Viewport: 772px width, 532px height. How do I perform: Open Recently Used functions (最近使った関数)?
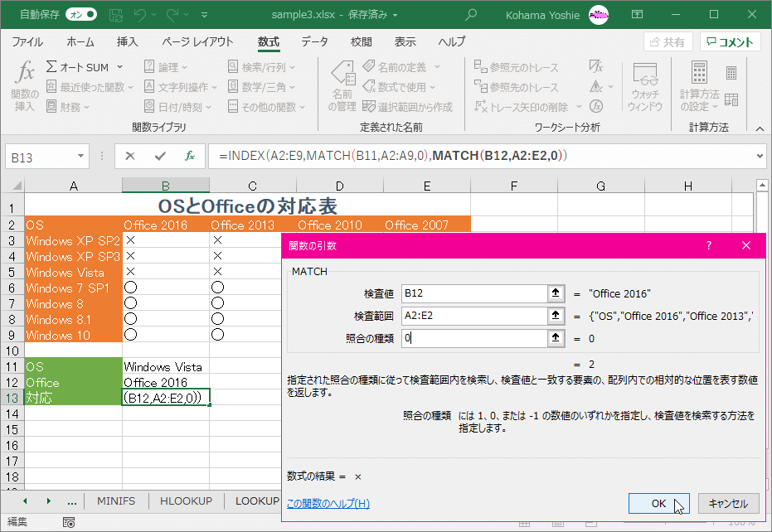point(90,87)
